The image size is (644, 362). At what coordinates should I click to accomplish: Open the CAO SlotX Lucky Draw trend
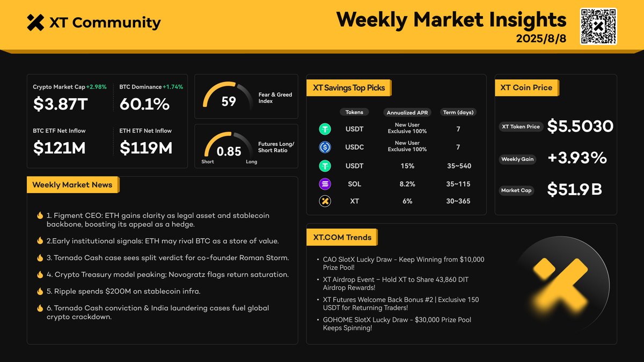[404, 263]
